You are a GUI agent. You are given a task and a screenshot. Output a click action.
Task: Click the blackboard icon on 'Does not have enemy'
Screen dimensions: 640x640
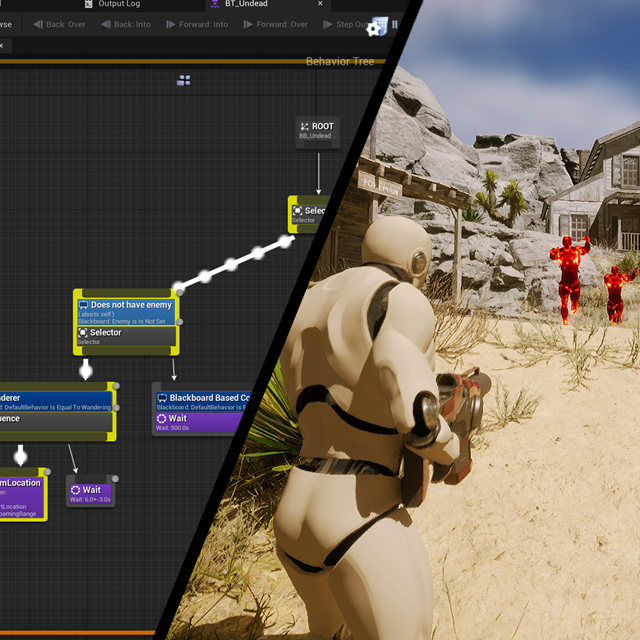coord(84,305)
